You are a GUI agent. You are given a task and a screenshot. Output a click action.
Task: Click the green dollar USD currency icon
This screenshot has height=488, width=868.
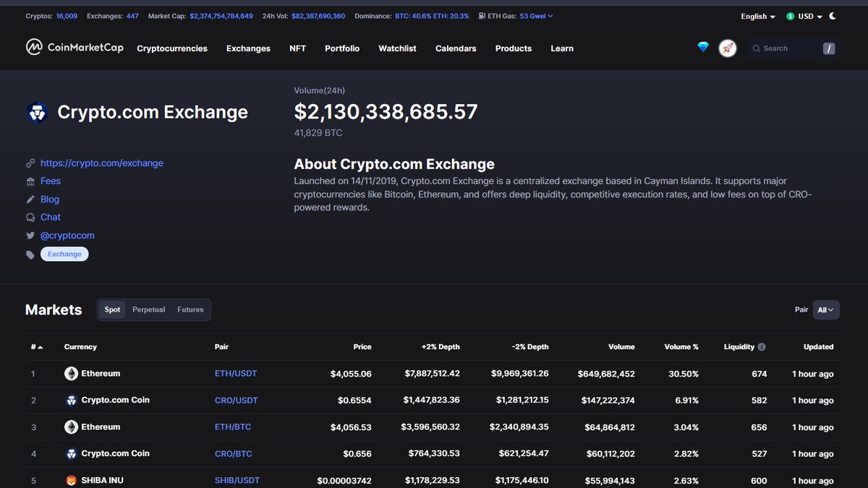pyautogui.click(x=791, y=16)
